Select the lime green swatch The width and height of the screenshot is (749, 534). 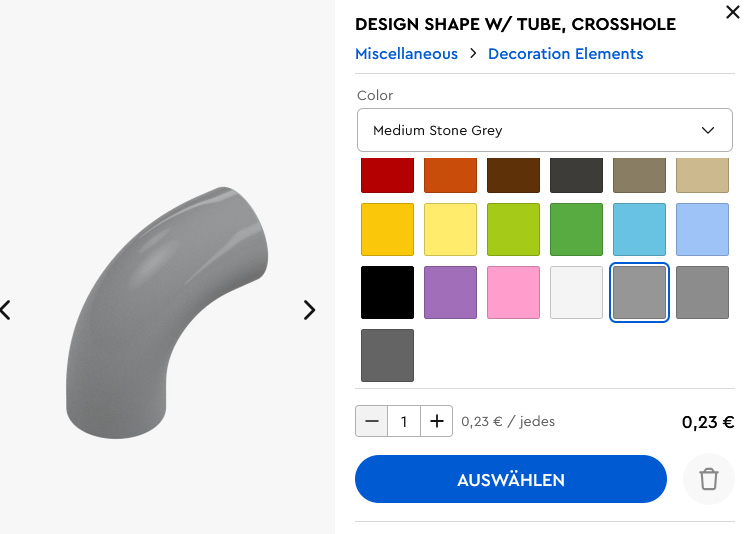pos(514,229)
